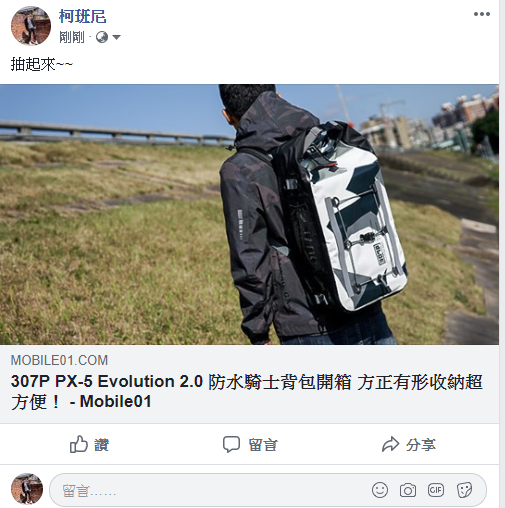Open the backpack article preview image

click(x=249, y=214)
